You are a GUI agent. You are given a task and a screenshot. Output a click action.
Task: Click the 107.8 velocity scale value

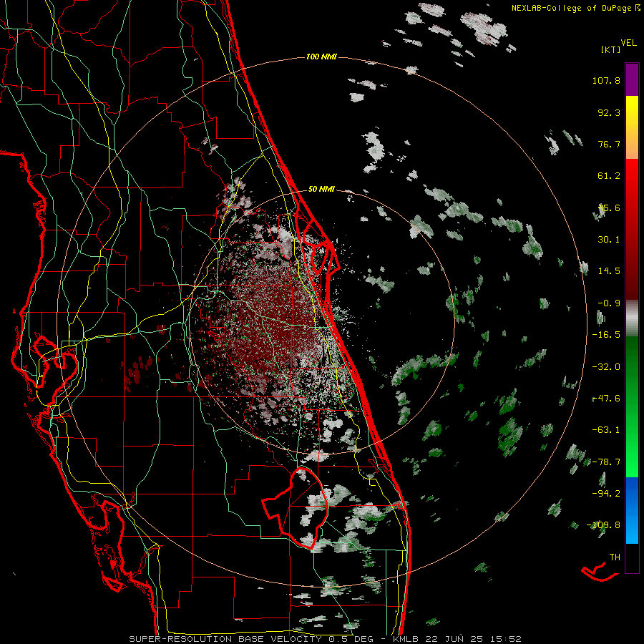tap(606, 80)
